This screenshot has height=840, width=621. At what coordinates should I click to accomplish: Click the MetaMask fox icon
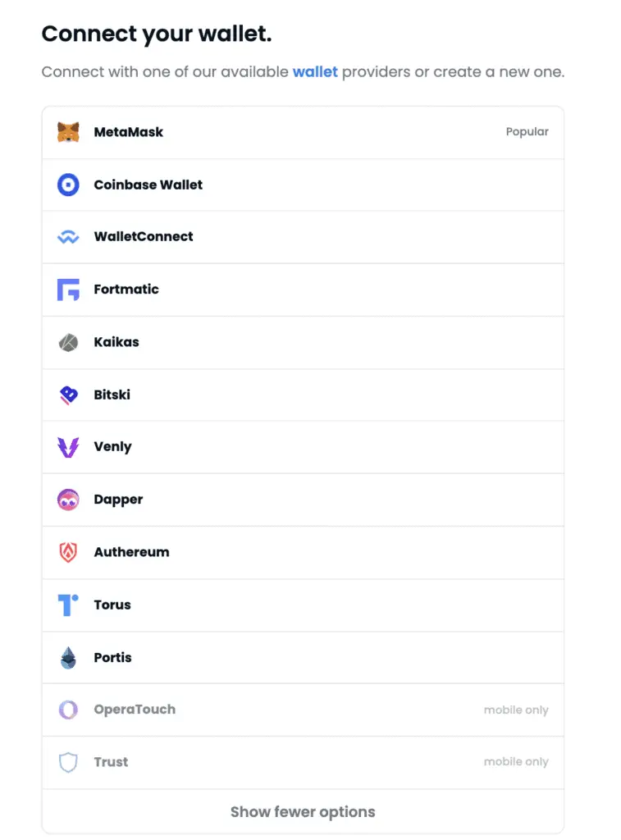[x=68, y=132]
